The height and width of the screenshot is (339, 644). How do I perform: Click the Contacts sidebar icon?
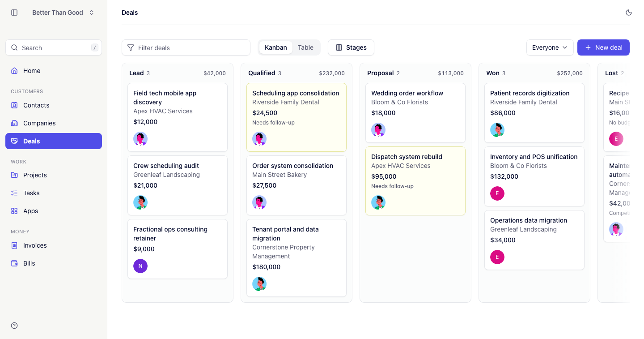[x=14, y=105]
